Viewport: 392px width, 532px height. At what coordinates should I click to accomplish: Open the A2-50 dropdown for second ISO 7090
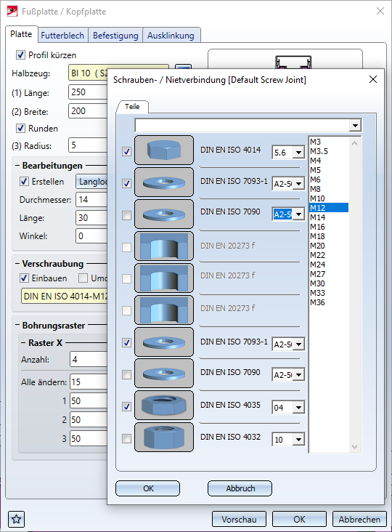[298, 374]
